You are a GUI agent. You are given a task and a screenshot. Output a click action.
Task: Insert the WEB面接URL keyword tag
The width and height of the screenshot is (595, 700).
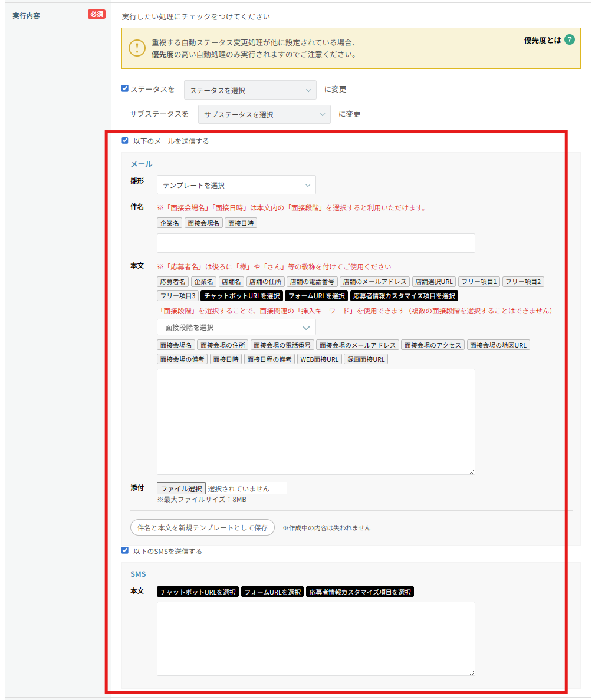(x=319, y=359)
